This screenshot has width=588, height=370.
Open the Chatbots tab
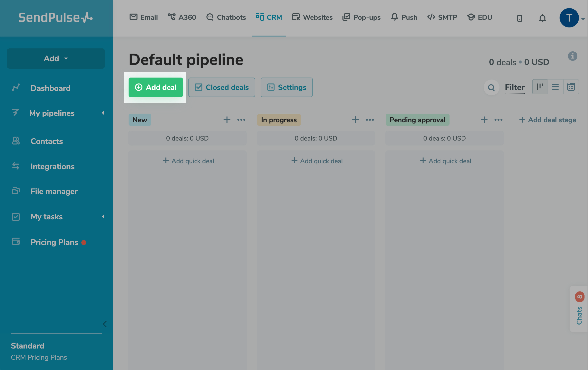click(x=226, y=17)
